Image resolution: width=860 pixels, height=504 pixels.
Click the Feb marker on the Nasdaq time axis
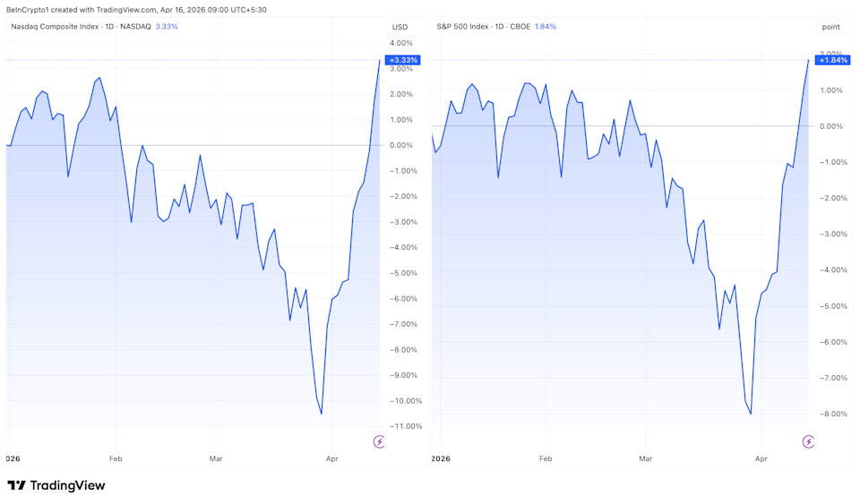tap(115, 458)
